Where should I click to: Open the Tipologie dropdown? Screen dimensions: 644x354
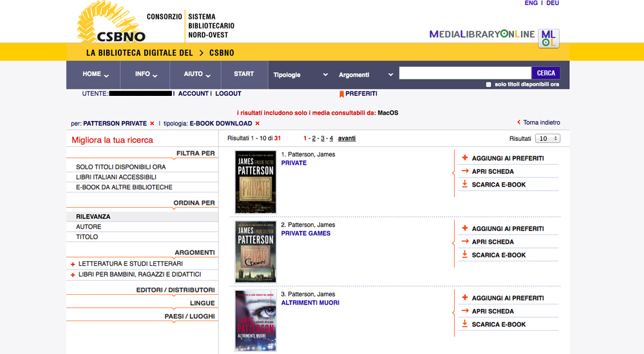click(300, 75)
